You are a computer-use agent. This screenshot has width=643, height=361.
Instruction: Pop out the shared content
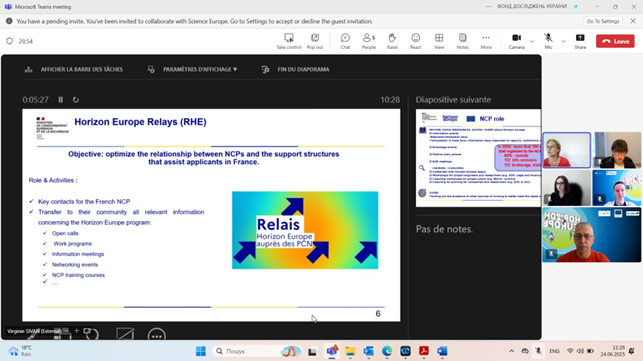click(x=315, y=41)
